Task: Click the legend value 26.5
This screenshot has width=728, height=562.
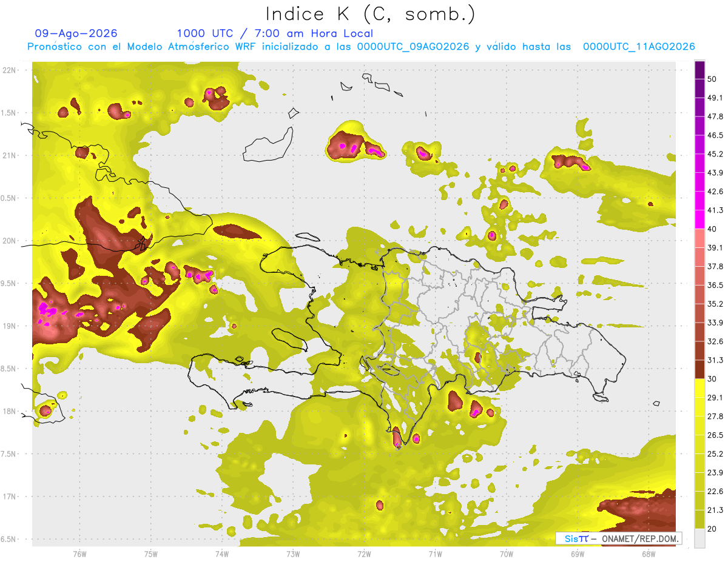Action: [715, 435]
